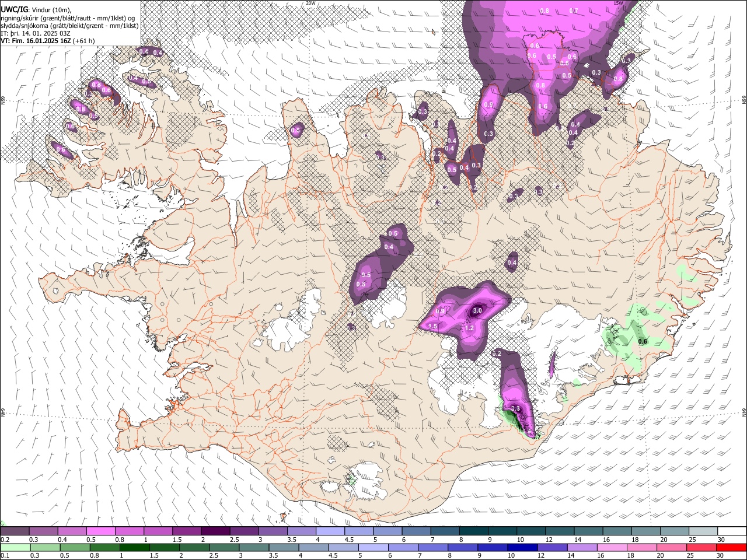The image size is (747, 560).
Task: Click the '0.2' label in the upper legend row
Action: click(5, 540)
